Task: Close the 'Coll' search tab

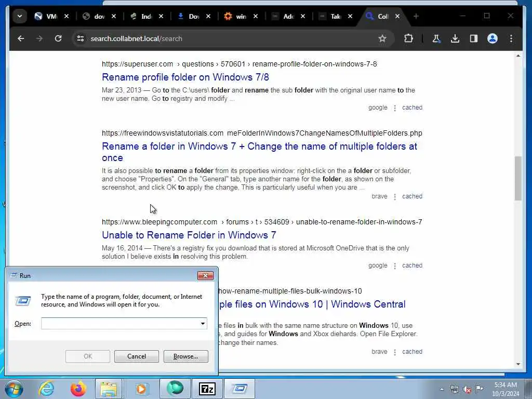Action: tap(397, 16)
